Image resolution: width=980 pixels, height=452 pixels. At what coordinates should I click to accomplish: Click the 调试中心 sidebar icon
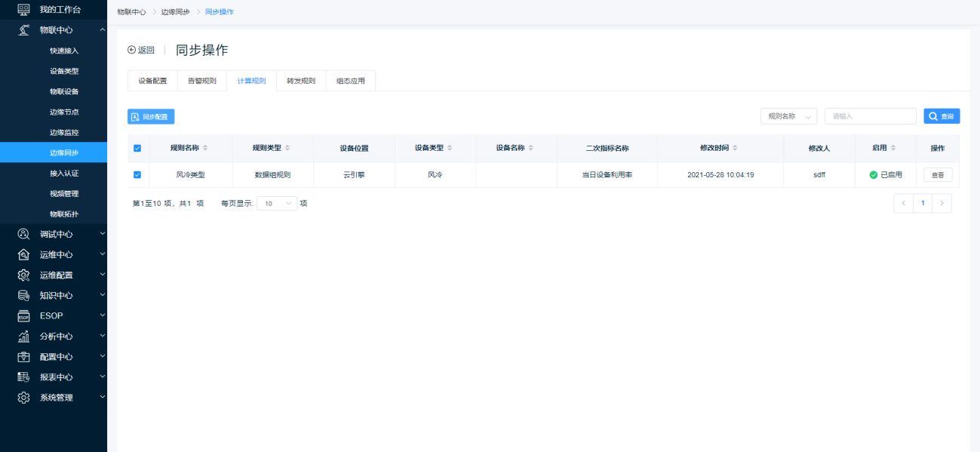[23, 234]
